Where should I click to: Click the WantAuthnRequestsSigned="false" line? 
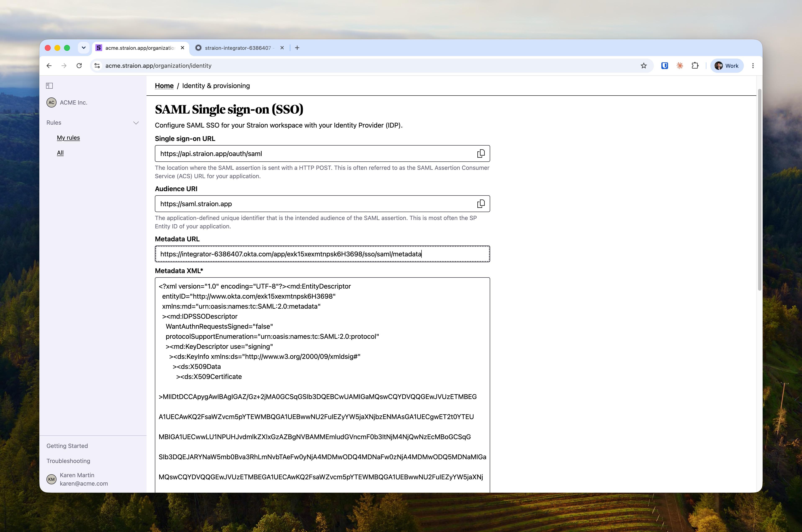(219, 326)
